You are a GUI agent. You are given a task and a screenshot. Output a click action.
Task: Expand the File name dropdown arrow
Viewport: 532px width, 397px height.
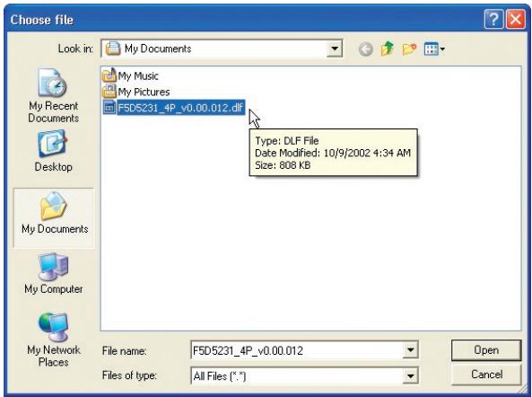point(410,350)
